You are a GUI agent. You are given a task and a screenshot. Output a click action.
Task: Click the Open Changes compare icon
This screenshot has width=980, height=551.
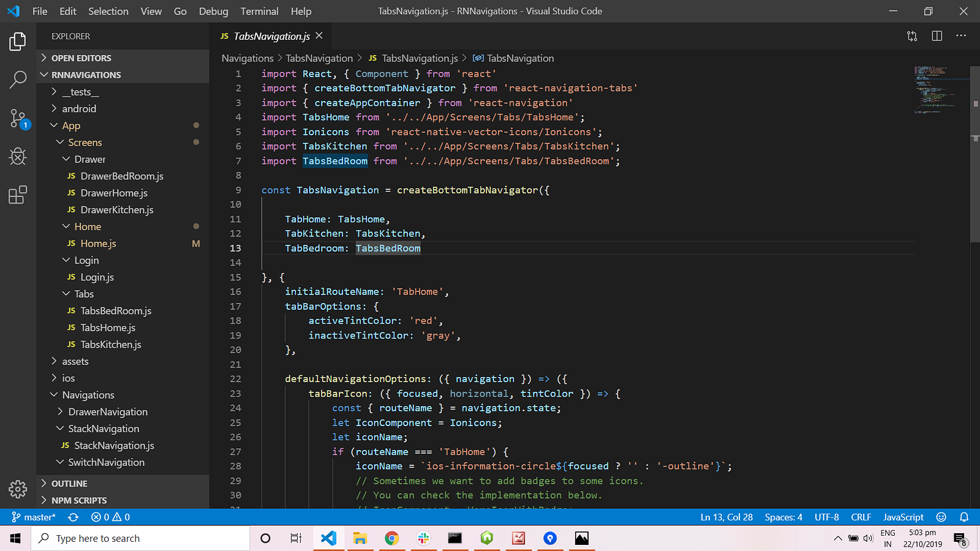point(912,36)
